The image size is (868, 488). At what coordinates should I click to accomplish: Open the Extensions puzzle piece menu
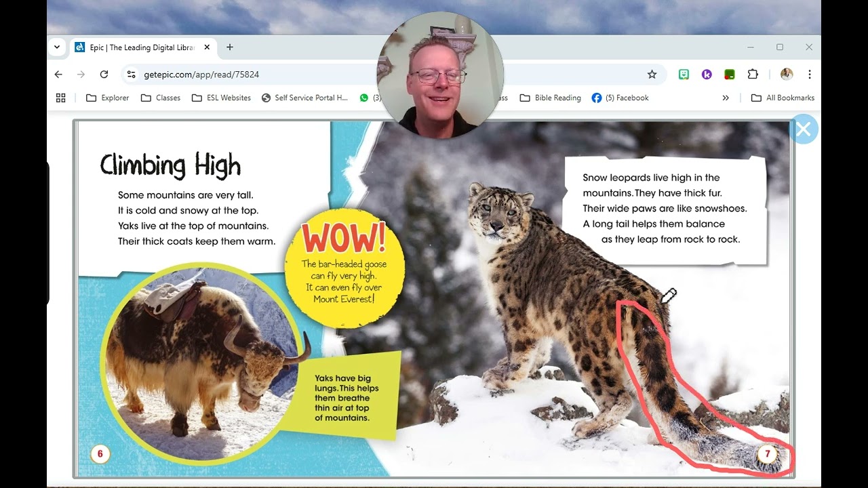[x=753, y=75]
